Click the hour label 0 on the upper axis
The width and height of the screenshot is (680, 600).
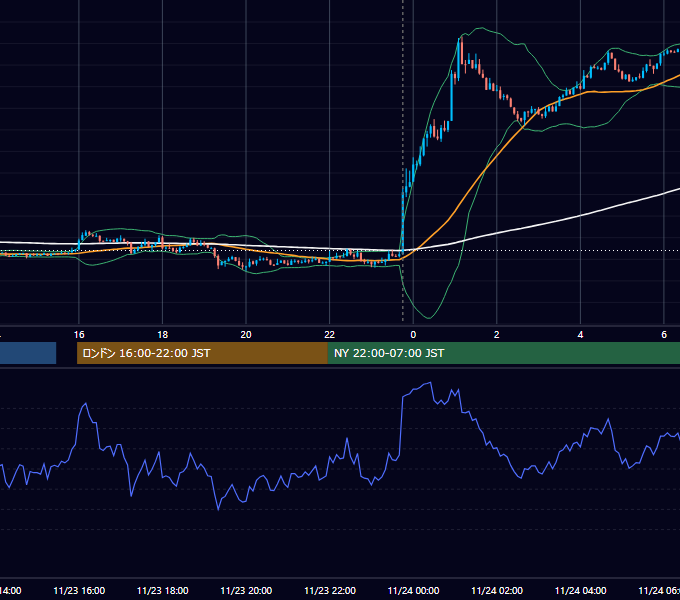(x=413, y=335)
